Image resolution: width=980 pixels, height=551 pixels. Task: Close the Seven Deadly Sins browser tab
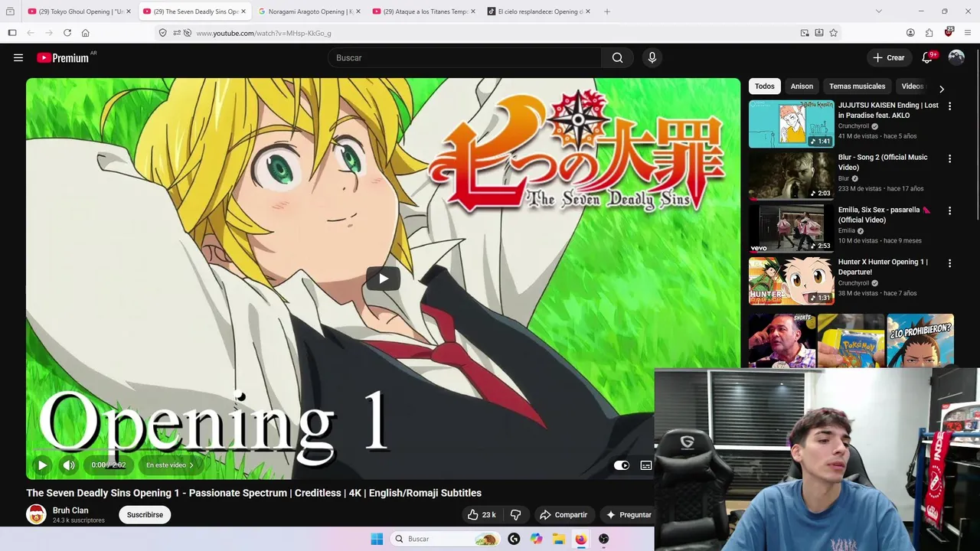pyautogui.click(x=243, y=11)
